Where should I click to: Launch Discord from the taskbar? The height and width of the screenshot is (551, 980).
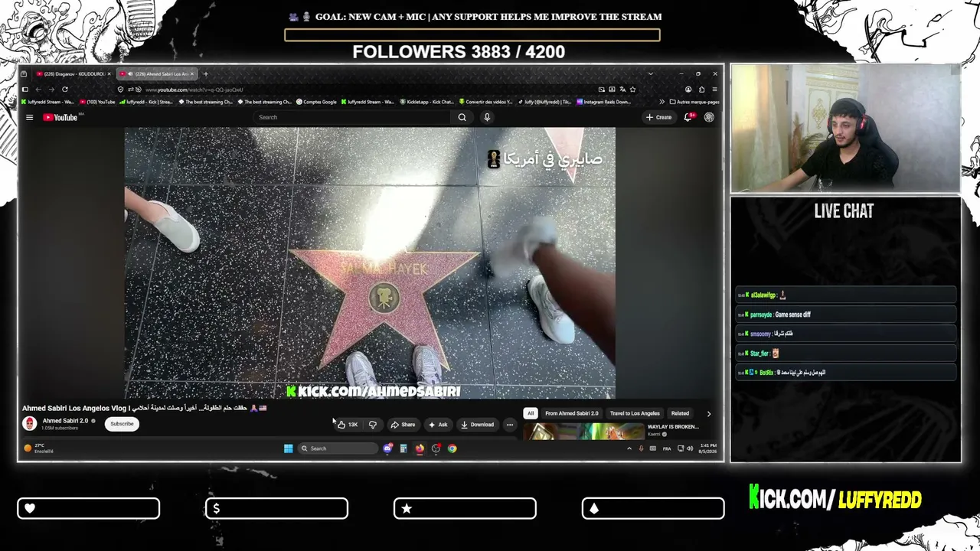pos(387,448)
